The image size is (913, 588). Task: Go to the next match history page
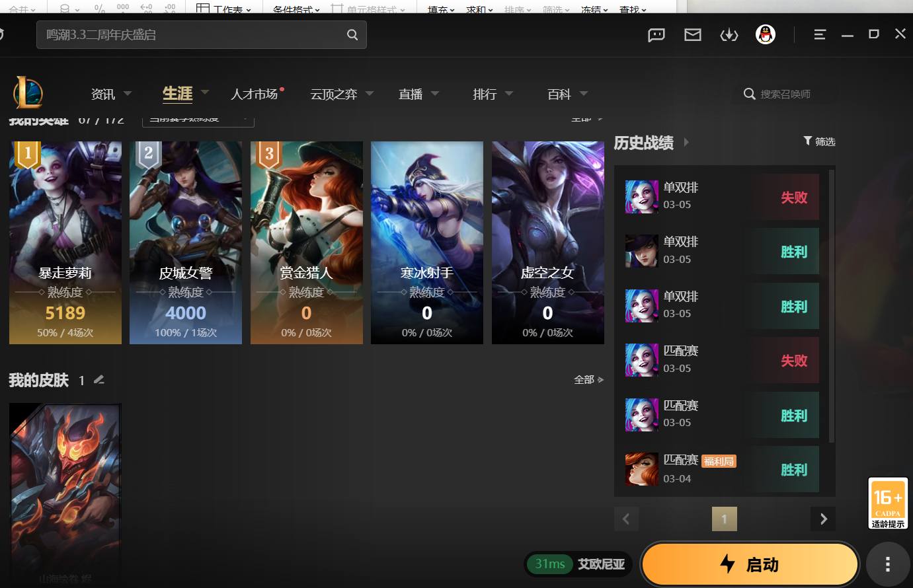[x=823, y=519]
